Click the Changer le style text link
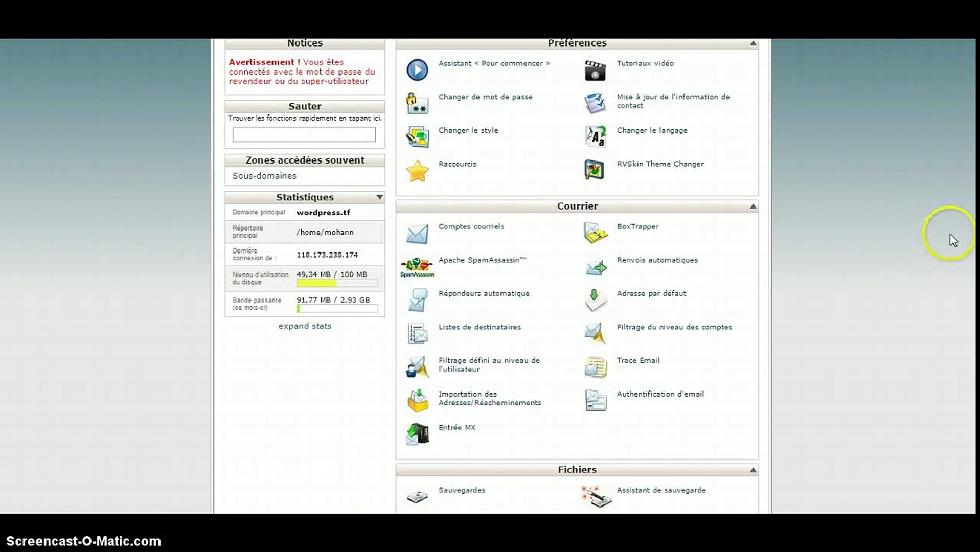Image resolution: width=980 pixels, height=552 pixels. pos(468,131)
